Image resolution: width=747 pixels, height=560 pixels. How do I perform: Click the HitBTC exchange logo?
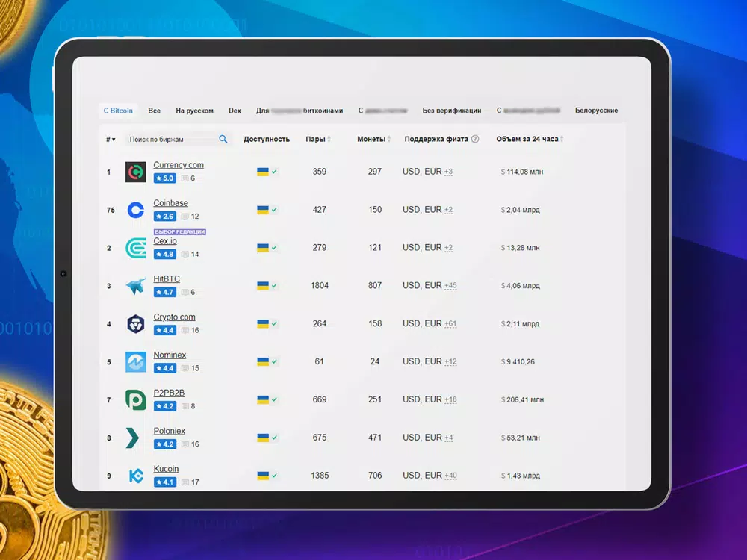135,286
